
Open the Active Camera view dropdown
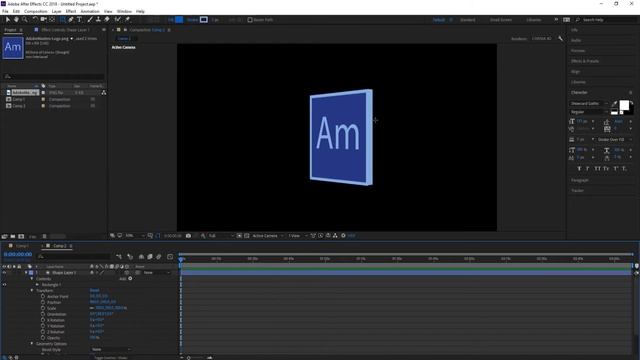(267, 236)
